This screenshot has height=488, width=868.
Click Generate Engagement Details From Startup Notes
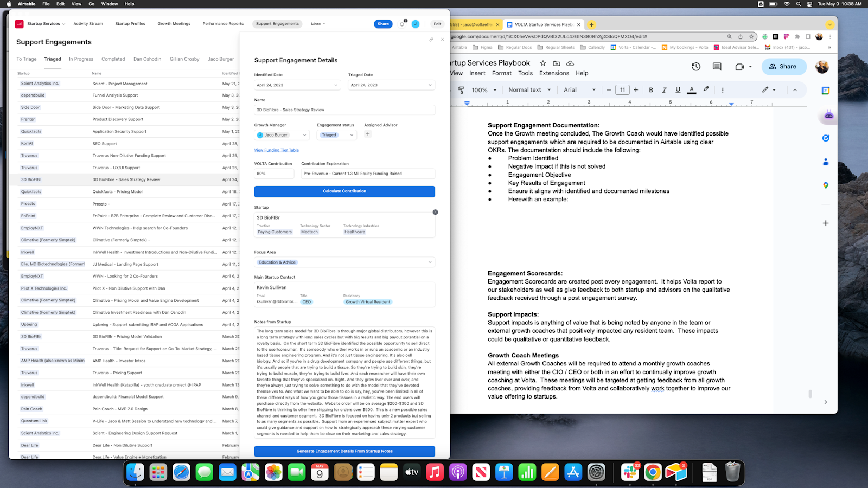coord(344,451)
